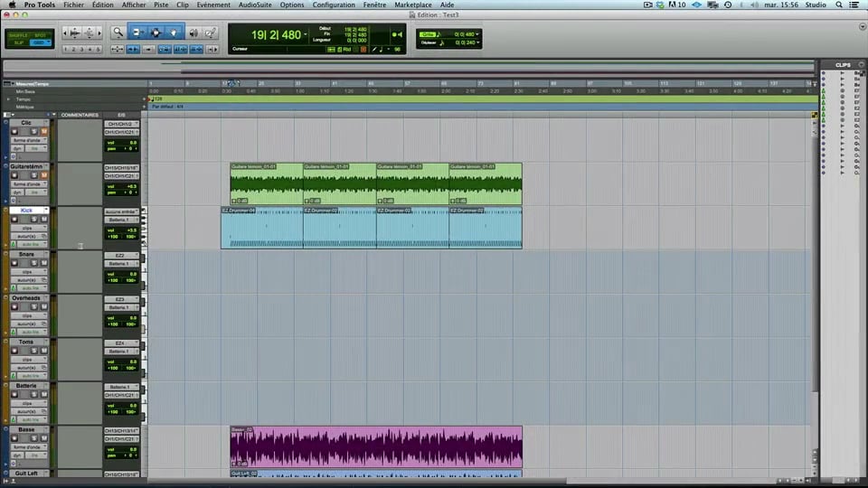This screenshot has height=488, width=868.
Task: Open macOS Notification Center icon
Action: tap(854, 5)
